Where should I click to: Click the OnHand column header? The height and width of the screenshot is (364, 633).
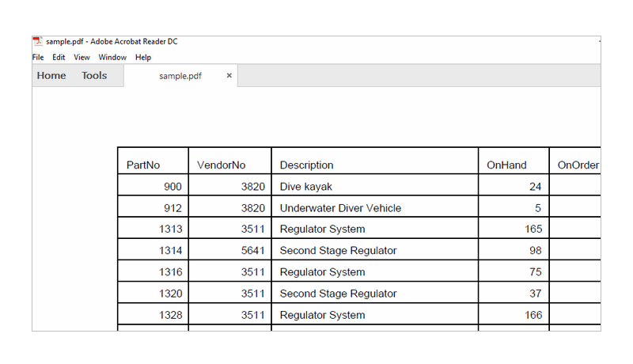click(x=506, y=165)
